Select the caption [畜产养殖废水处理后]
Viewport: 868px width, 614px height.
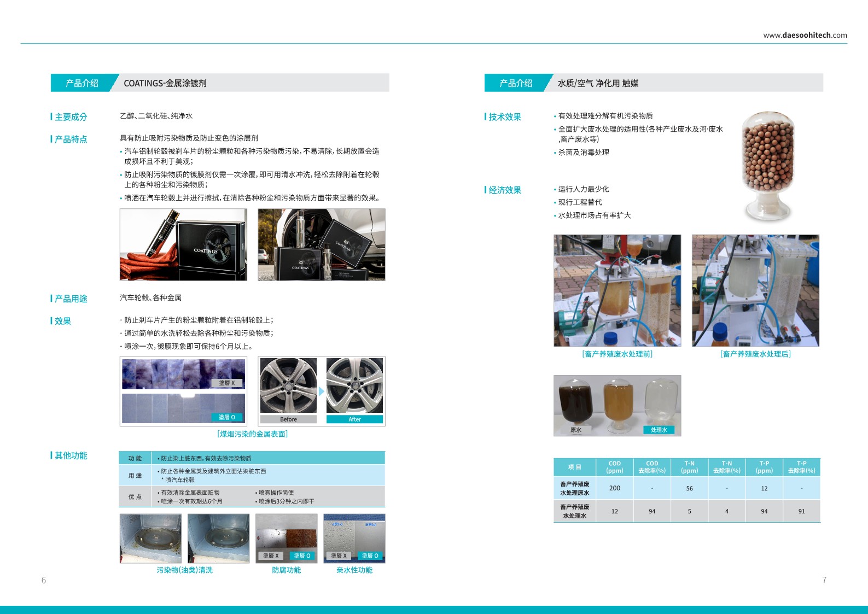point(755,354)
